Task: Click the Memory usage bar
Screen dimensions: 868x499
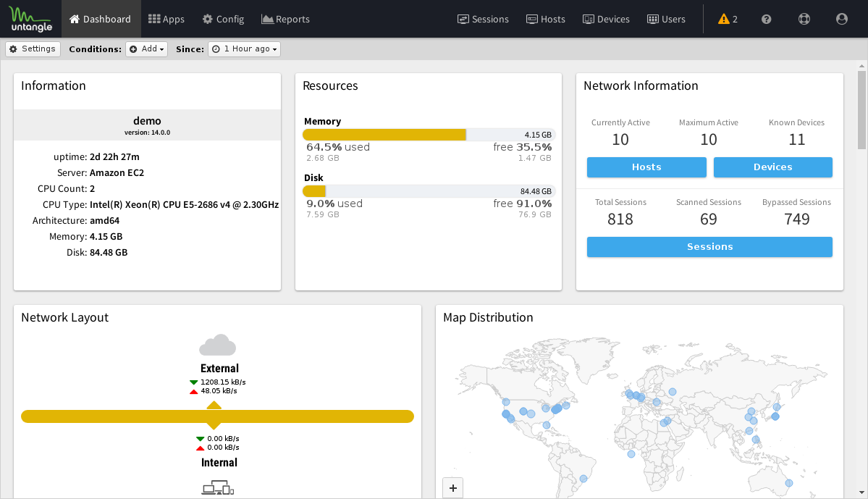Action: click(x=429, y=135)
